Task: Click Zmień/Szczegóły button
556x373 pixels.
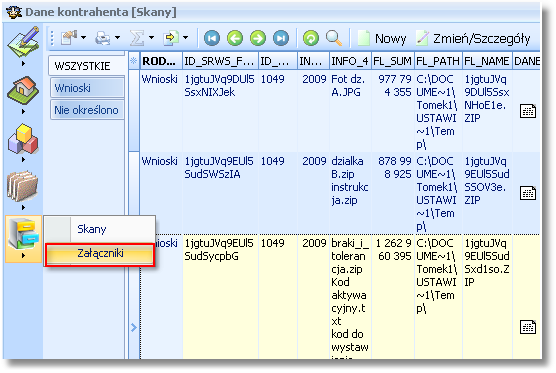Action: (473, 38)
